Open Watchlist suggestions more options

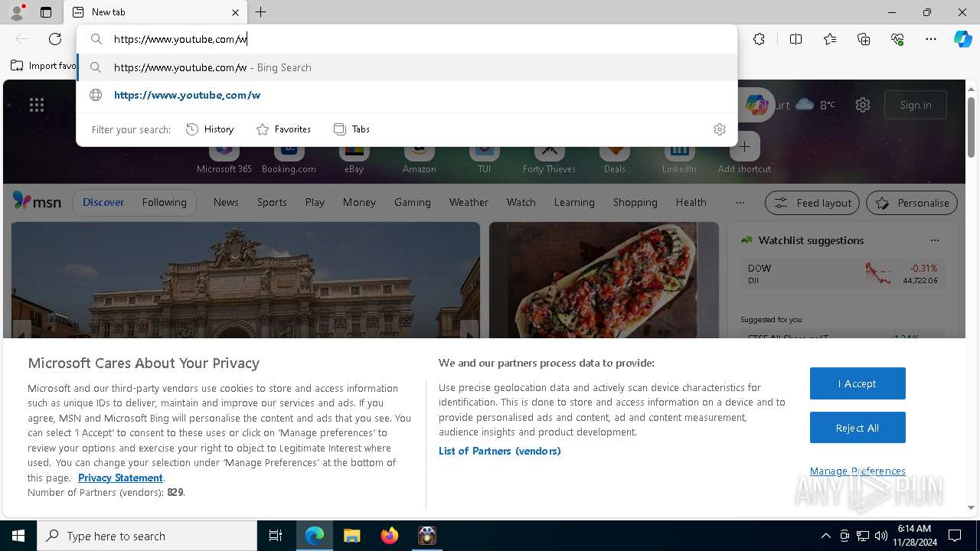click(x=934, y=240)
